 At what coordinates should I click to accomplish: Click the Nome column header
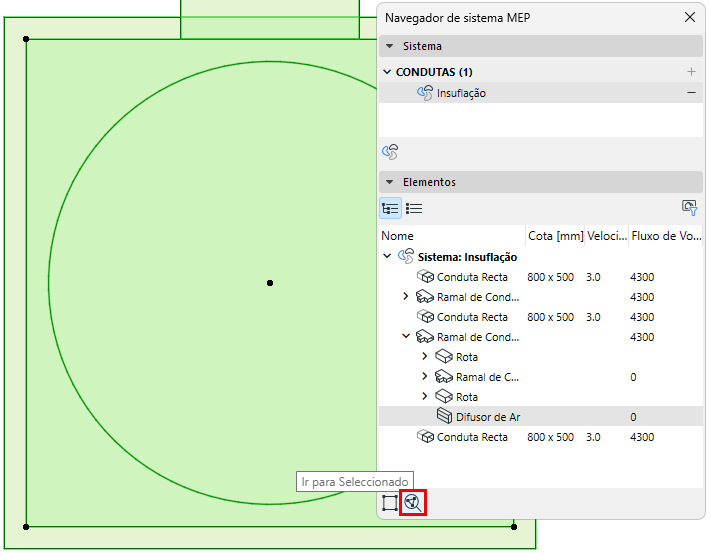(452, 236)
